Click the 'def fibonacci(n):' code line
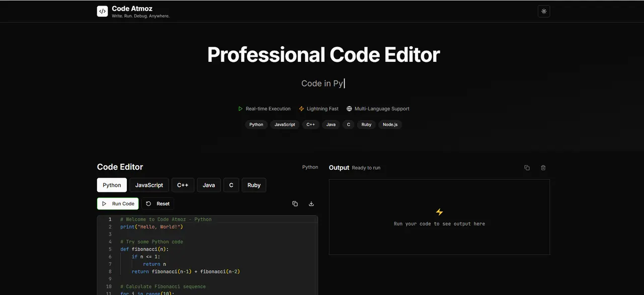Viewport: 644px width, 295px height. click(x=144, y=249)
